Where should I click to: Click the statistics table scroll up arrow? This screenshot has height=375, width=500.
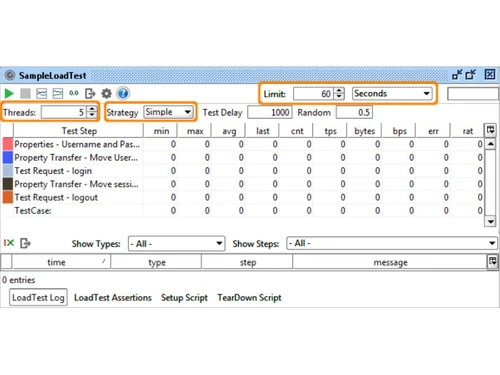tap(490, 144)
